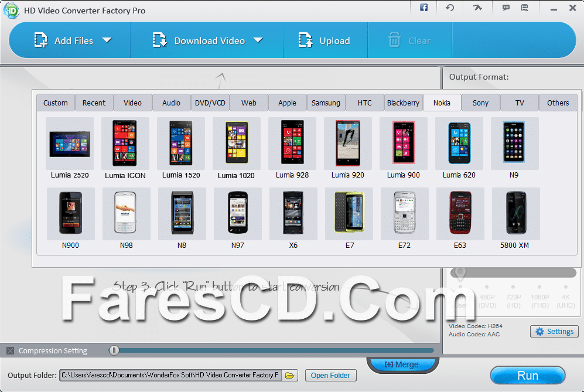
Task: Expand the Download Video dropdown arrow
Action: coord(258,40)
